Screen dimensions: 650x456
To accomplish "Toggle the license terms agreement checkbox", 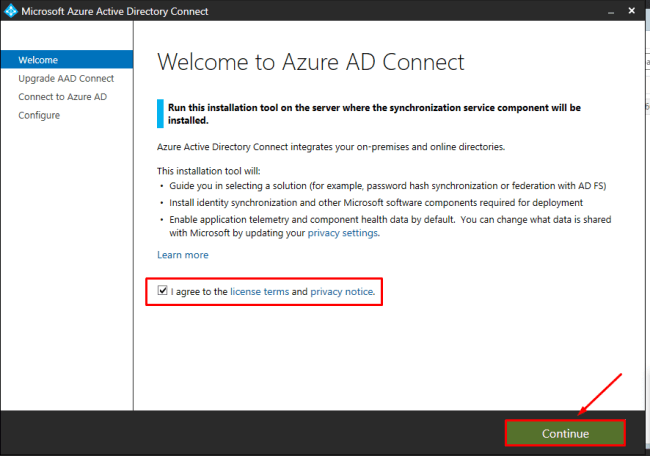I will coord(162,291).
